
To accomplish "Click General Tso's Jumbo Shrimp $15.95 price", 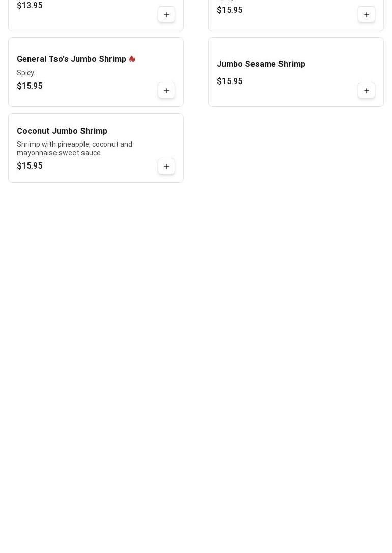I will pos(30,86).
